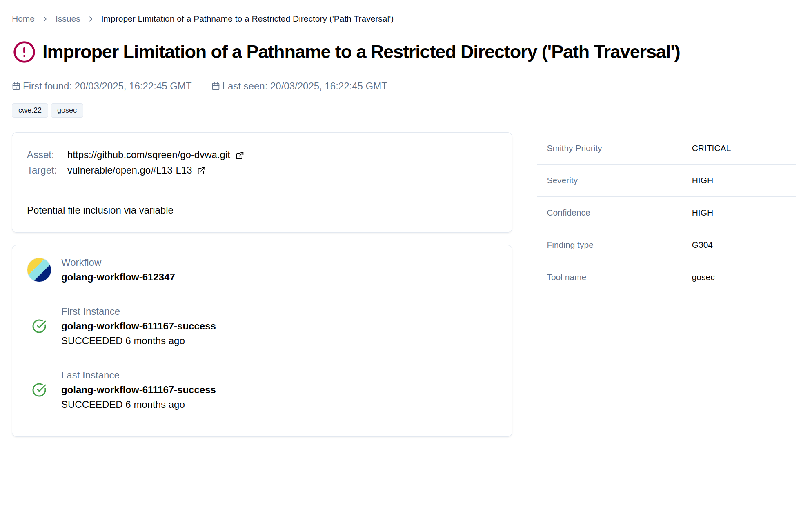Click the workflow avatar logo
Screen dimensions: 812x505
coord(39,270)
